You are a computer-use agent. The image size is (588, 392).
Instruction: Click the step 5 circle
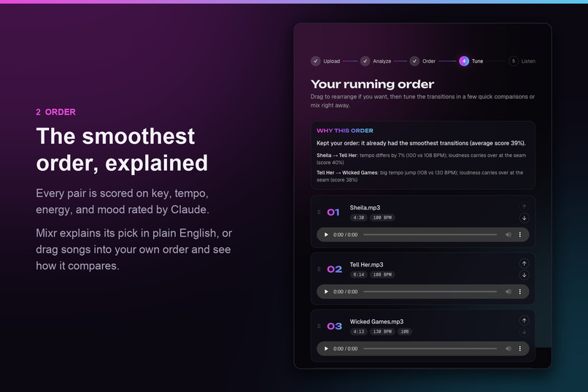click(x=514, y=61)
